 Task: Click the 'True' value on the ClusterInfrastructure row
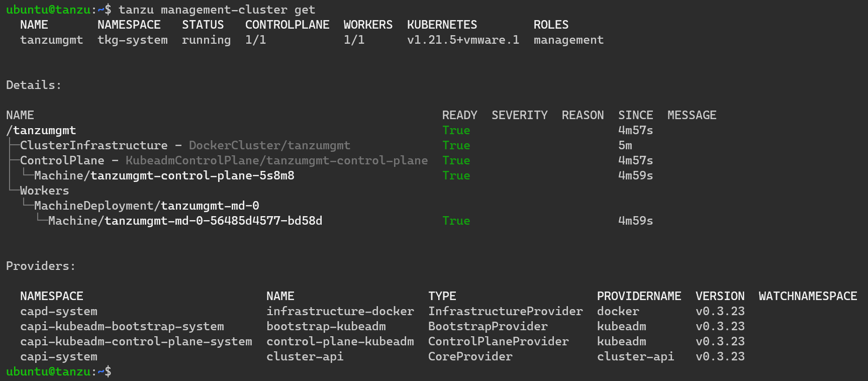[456, 145]
